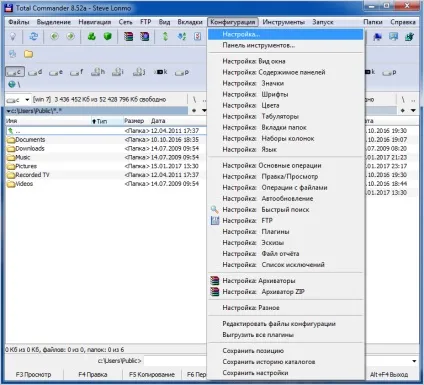Viewport: 424px width, 385px height.
Task: Click F3 Просмотр button
Action: pyautogui.click(x=33, y=374)
